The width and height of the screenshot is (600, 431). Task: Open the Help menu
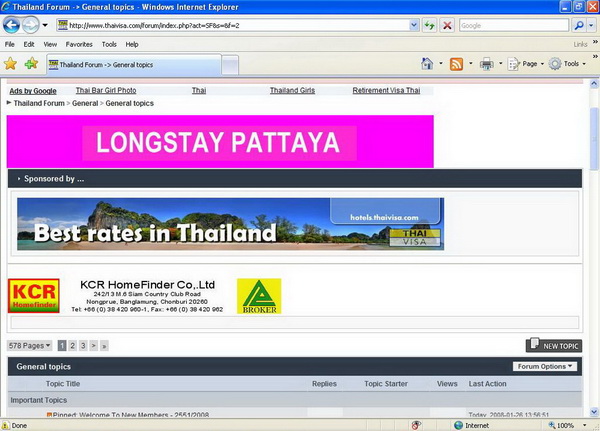click(132, 44)
